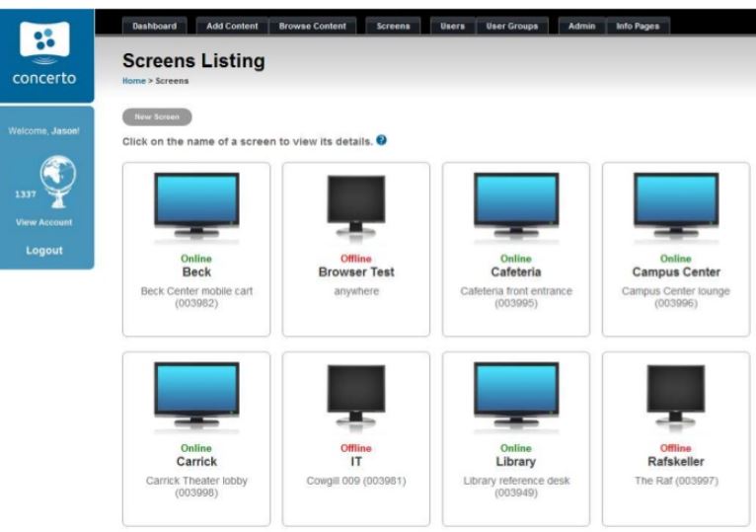756x532 pixels.
Task: Click the Online status above Library
Action: click(516, 448)
